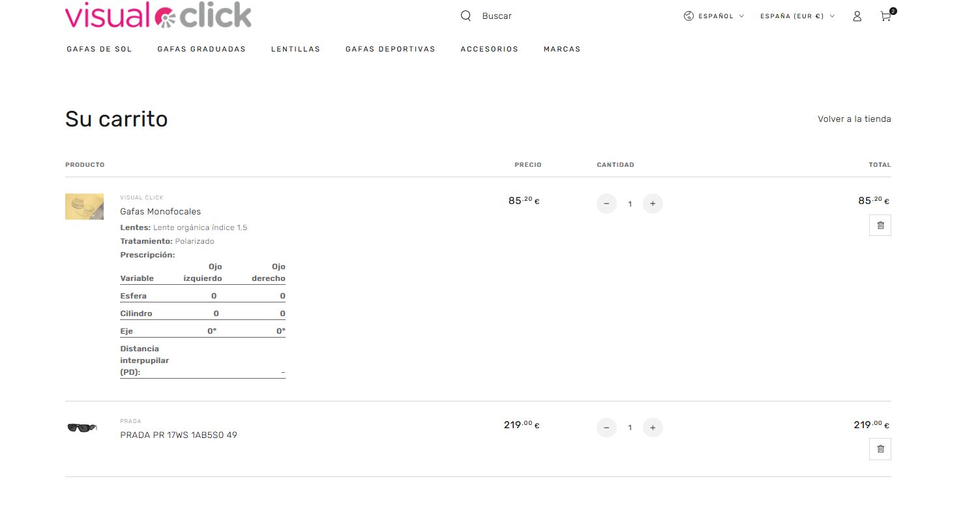Open the España (EUR €) country selector
The image size is (980, 511).
pyautogui.click(x=797, y=16)
